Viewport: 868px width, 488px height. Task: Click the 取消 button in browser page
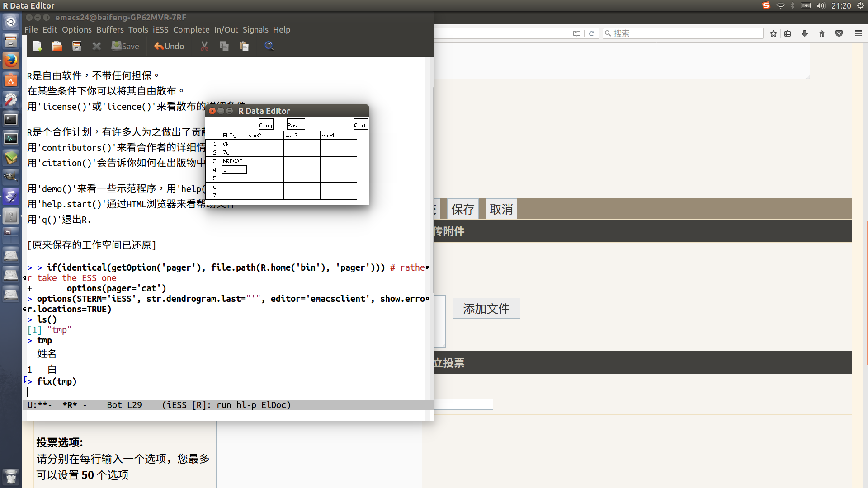coord(501,209)
